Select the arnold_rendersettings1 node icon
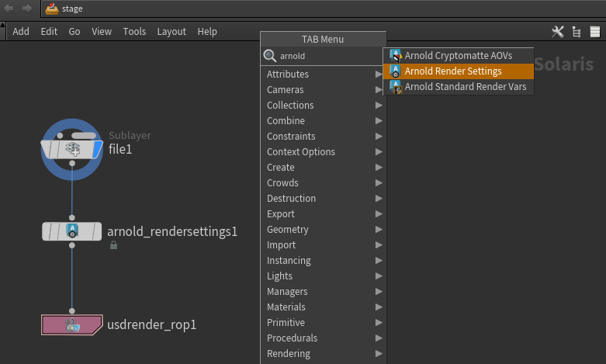This screenshot has height=364, width=606. (x=72, y=231)
